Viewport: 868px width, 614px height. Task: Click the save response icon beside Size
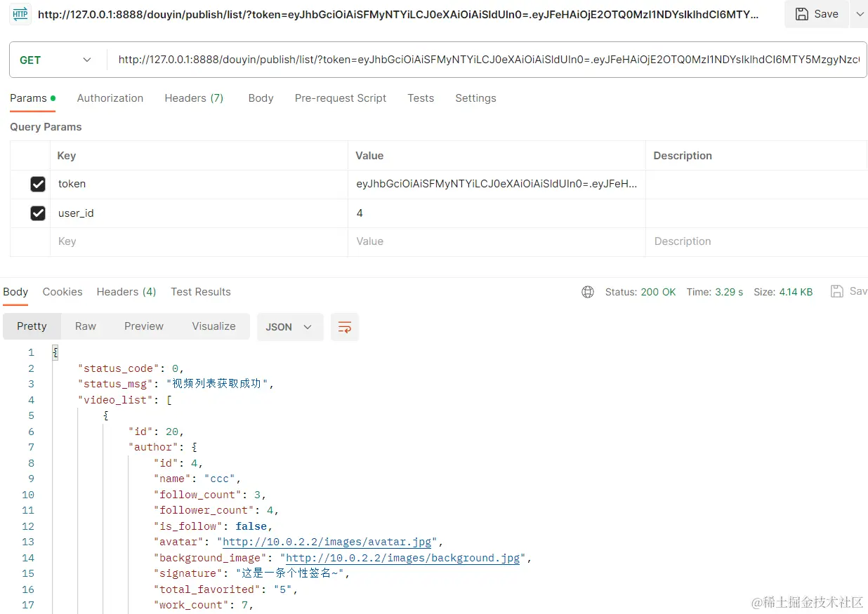(x=836, y=291)
